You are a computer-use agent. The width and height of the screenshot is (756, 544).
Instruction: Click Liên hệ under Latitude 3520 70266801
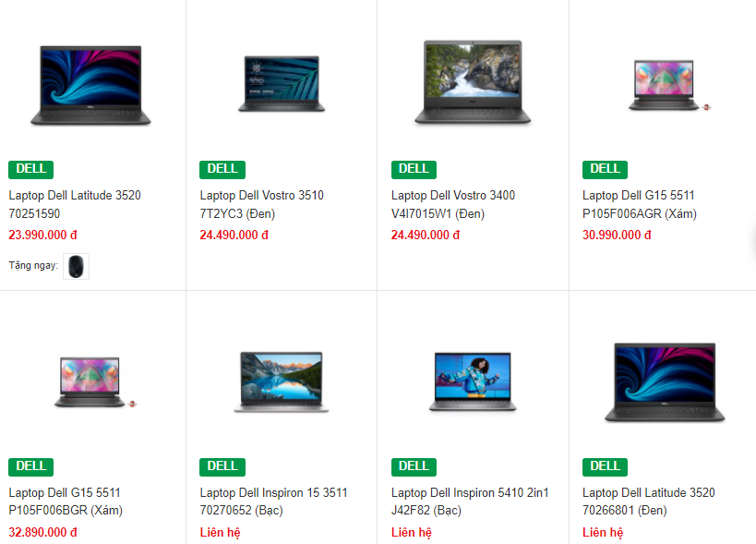tap(603, 532)
